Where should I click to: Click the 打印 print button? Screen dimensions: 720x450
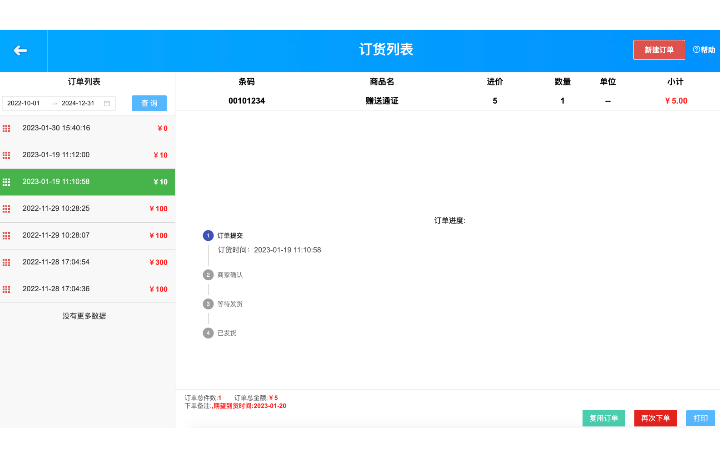click(x=700, y=418)
